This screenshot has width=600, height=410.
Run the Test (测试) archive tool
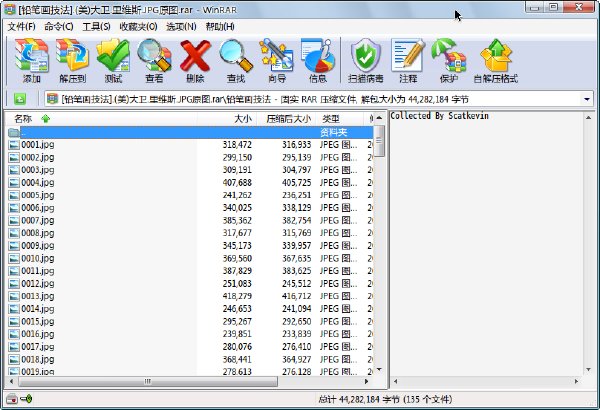[113, 61]
